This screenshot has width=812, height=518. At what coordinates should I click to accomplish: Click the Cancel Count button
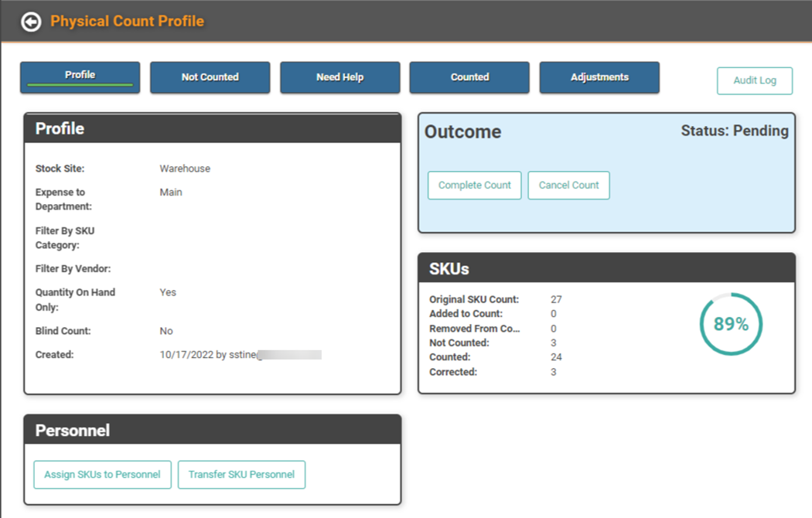click(568, 186)
